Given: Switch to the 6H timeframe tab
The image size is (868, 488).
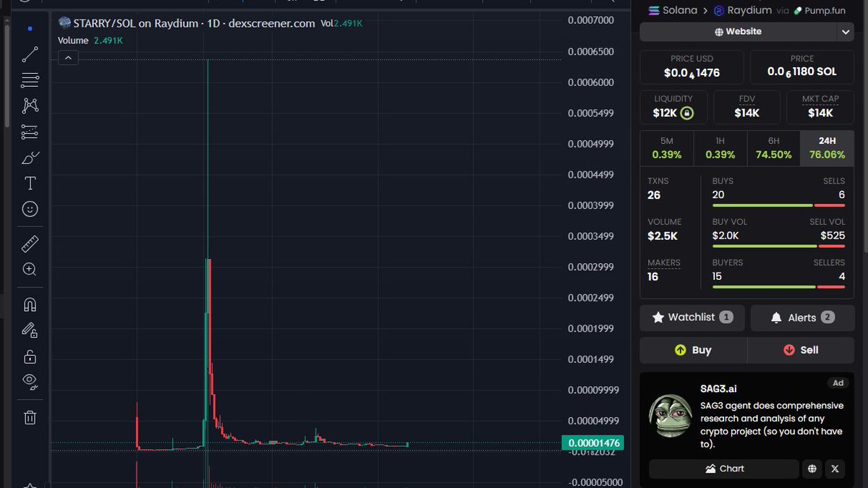Looking at the screenshot, I should pyautogui.click(x=773, y=148).
